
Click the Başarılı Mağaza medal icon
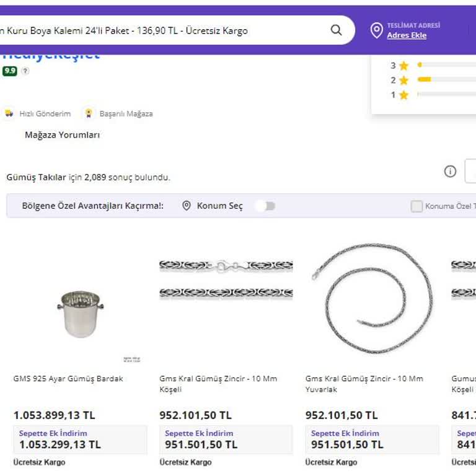[89, 113]
